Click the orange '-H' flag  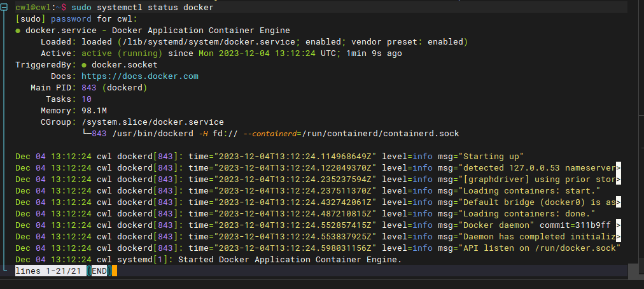pyautogui.click(x=204, y=134)
